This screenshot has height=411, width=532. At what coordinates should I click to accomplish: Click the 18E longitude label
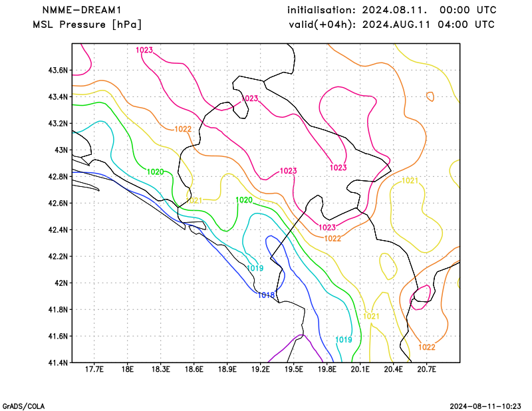tap(127, 369)
